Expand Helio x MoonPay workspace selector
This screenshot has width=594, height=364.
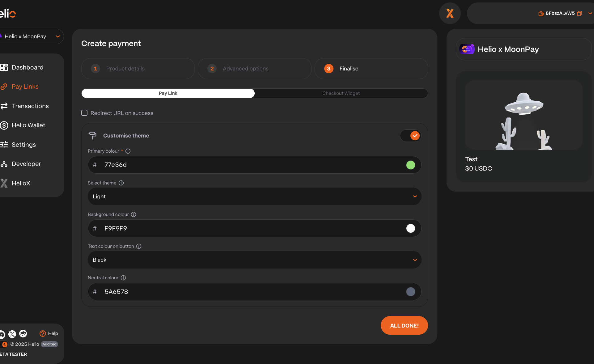(32, 36)
